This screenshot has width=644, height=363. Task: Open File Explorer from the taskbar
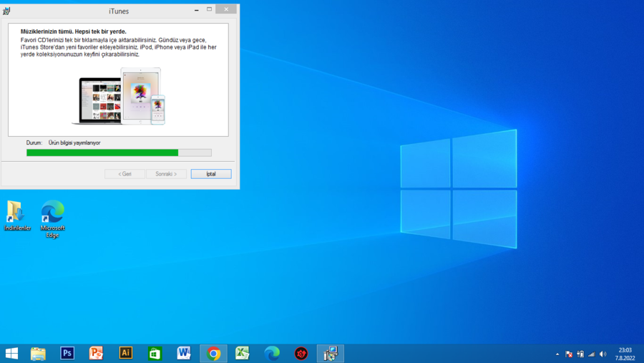click(x=38, y=353)
